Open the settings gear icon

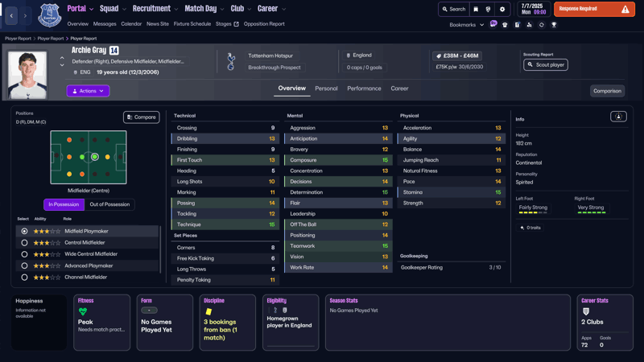(502, 9)
